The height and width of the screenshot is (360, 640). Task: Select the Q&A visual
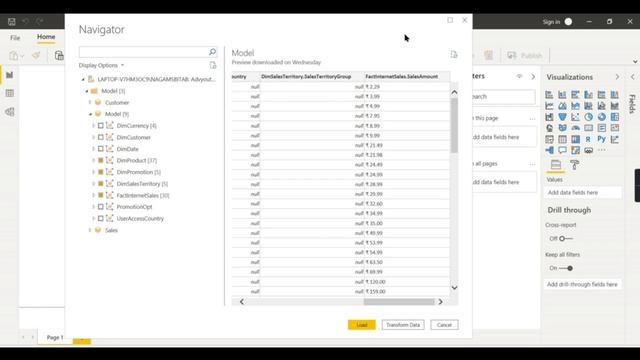tap(562, 150)
